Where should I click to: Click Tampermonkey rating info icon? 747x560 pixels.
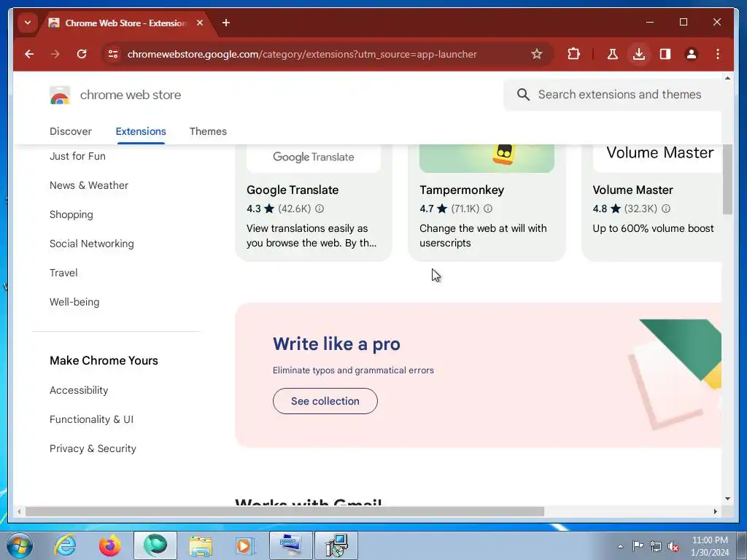(x=488, y=209)
